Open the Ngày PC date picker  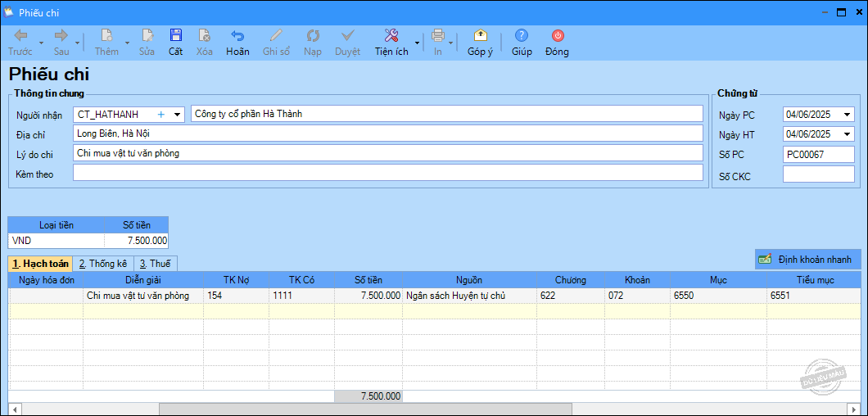point(848,115)
